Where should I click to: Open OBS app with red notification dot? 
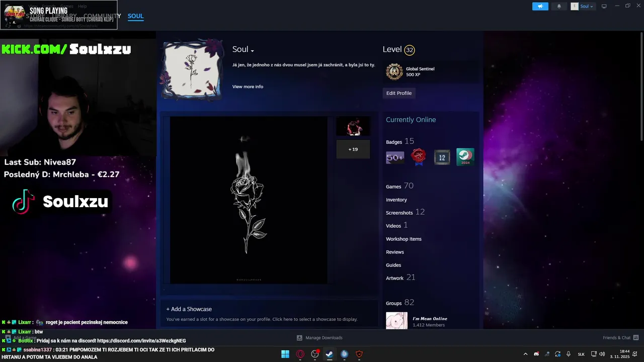pyautogui.click(x=315, y=354)
